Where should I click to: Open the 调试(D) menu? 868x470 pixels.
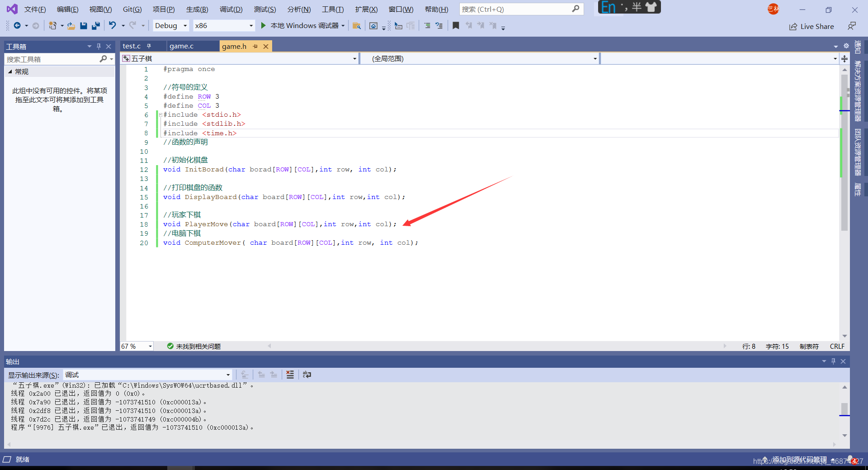point(231,9)
